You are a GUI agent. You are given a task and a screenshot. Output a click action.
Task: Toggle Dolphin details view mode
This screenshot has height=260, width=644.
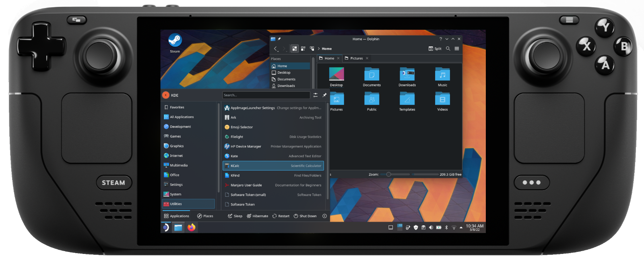click(312, 49)
